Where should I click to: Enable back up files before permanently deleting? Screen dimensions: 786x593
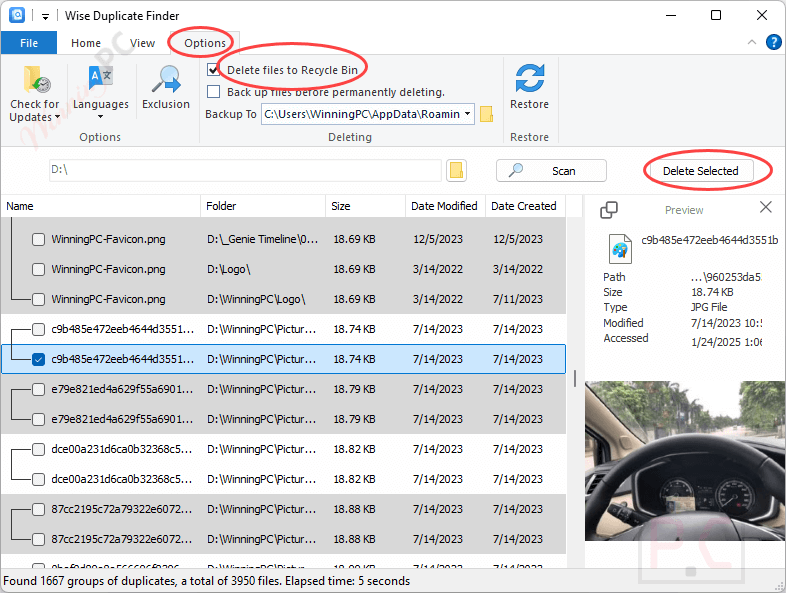point(214,92)
